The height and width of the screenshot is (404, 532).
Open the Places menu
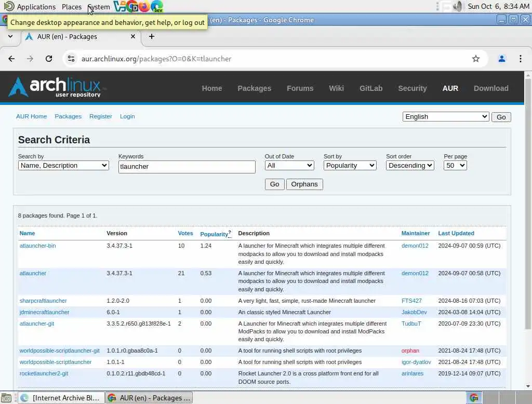(72, 7)
